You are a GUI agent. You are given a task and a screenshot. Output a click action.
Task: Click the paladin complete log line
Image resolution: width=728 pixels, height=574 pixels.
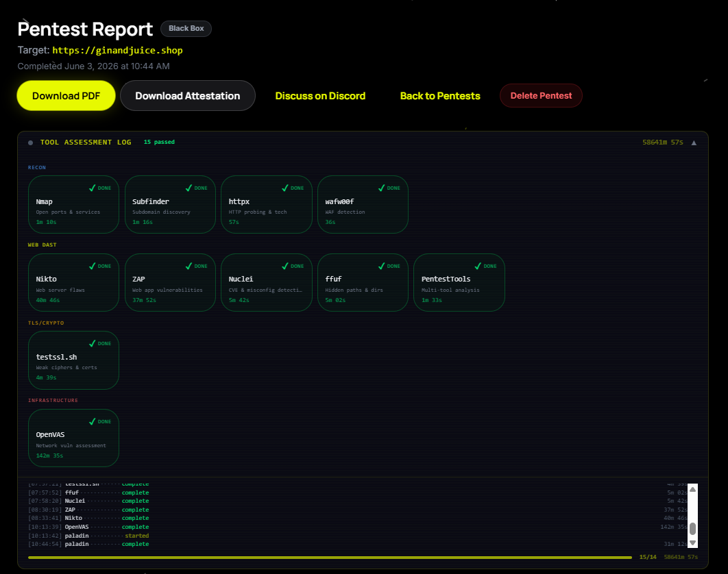[x=358, y=545]
